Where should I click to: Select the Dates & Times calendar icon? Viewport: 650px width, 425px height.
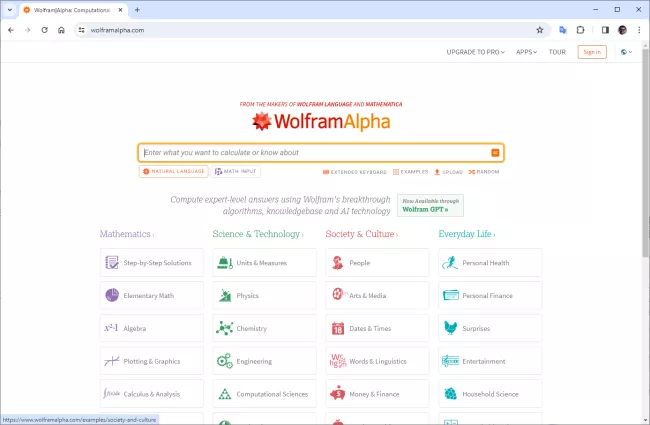coord(338,328)
